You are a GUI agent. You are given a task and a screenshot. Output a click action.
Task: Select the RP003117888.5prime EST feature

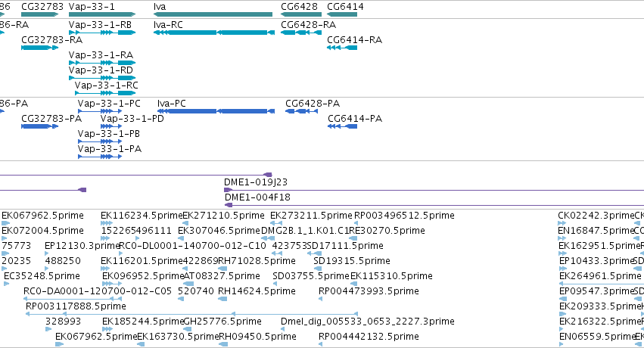(x=191, y=314)
